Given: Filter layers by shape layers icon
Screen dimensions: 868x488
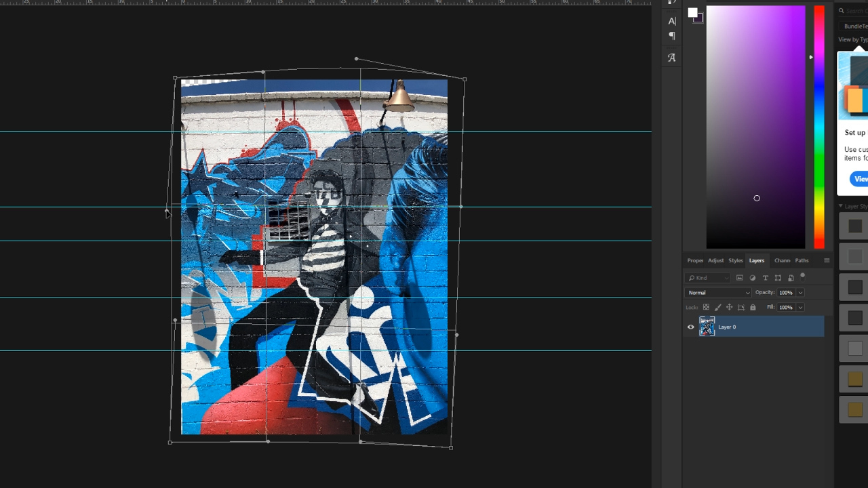Looking at the screenshot, I should pyautogui.click(x=778, y=278).
